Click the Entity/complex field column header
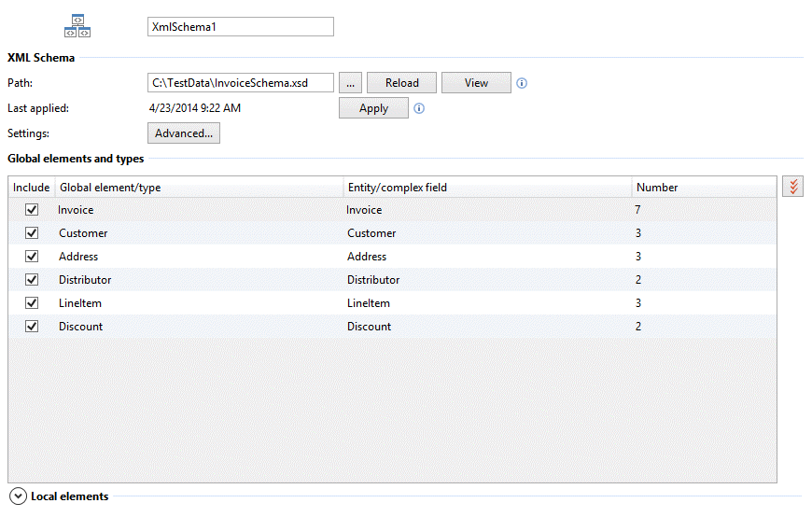This screenshot has width=812, height=517. click(x=485, y=188)
